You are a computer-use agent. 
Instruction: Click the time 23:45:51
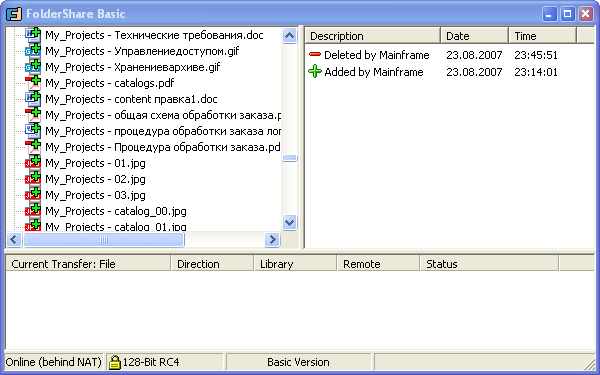[x=536, y=55]
